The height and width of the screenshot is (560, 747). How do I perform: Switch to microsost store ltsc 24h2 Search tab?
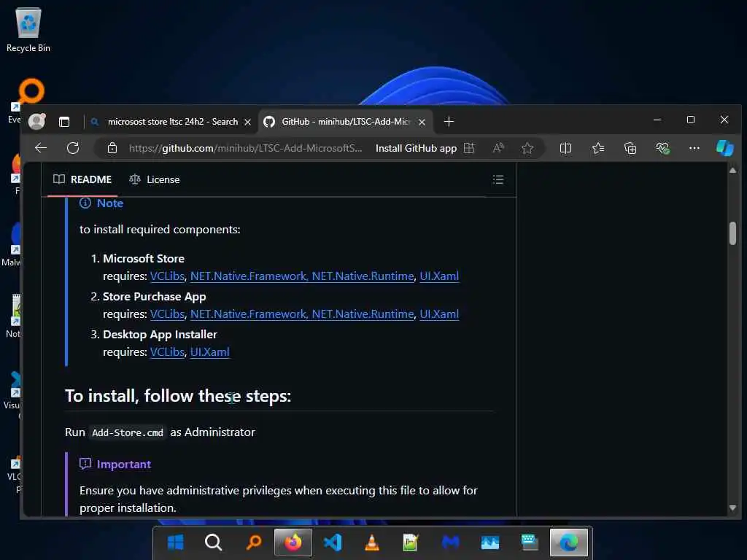tap(172, 122)
